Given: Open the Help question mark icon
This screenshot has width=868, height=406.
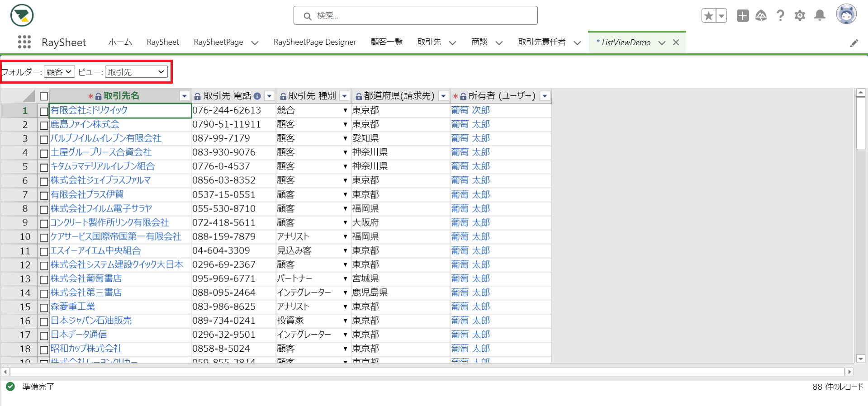Looking at the screenshot, I should click(x=780, y=16).
